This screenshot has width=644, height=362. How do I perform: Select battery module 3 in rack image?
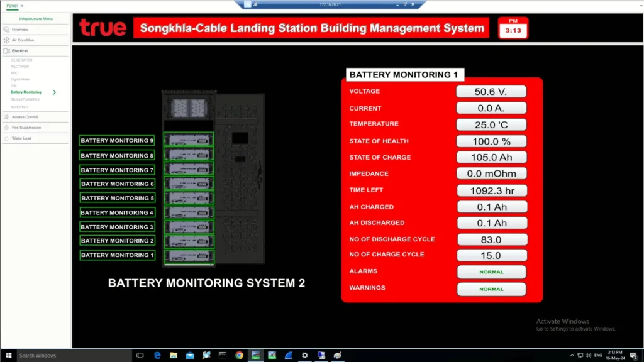pos(189,227)
